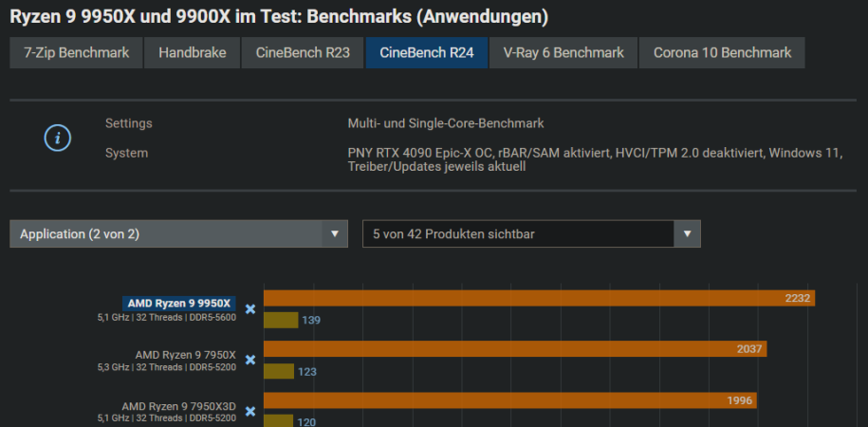The height and width of the screenshot is (427, 868).
Task: Switch to the Handbrake tab
Action: click(192, 52)
